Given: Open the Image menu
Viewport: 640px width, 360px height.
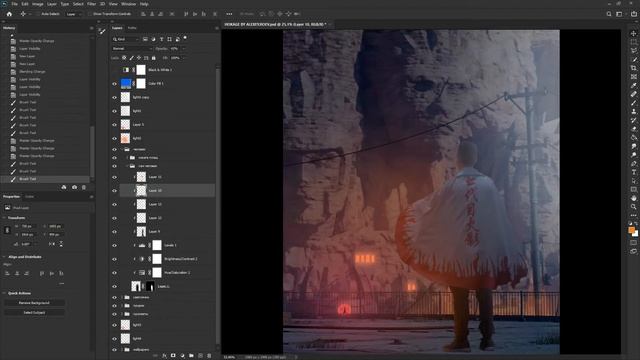Looking at the screenshot, I should 38,4.
